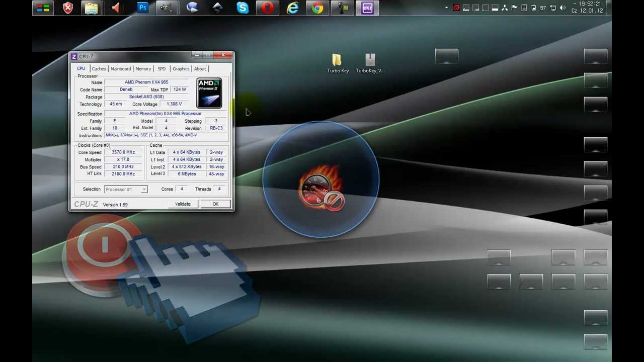Select the TurboKey_V... desktop file

(x=370, y=64)
